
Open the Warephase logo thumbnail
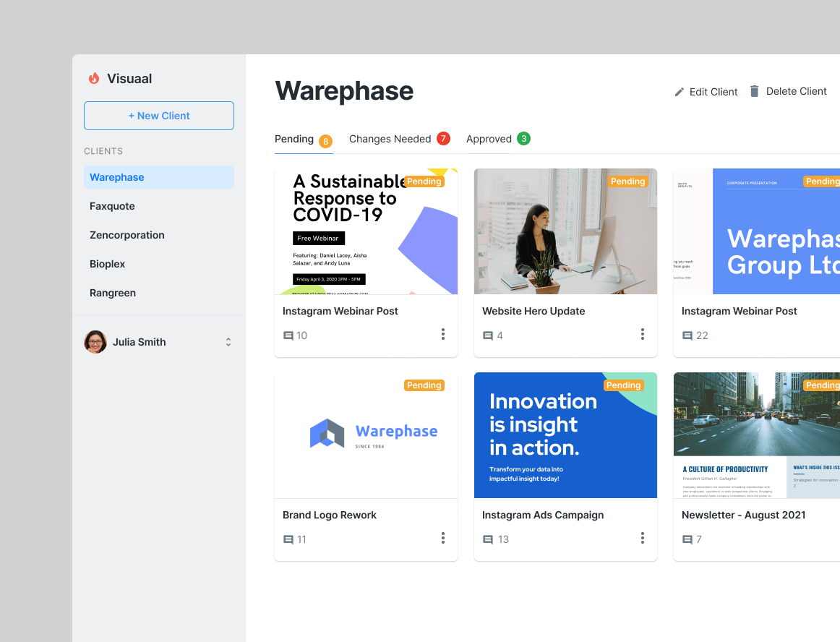click(x=366, y=435)
